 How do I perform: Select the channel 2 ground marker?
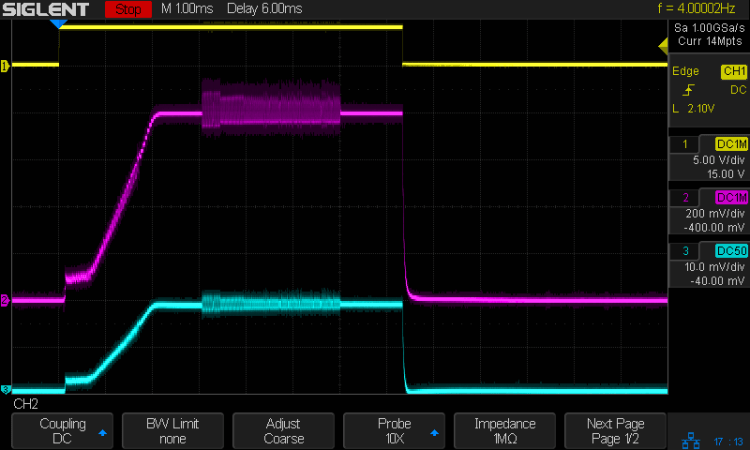(x=5, y=300)
